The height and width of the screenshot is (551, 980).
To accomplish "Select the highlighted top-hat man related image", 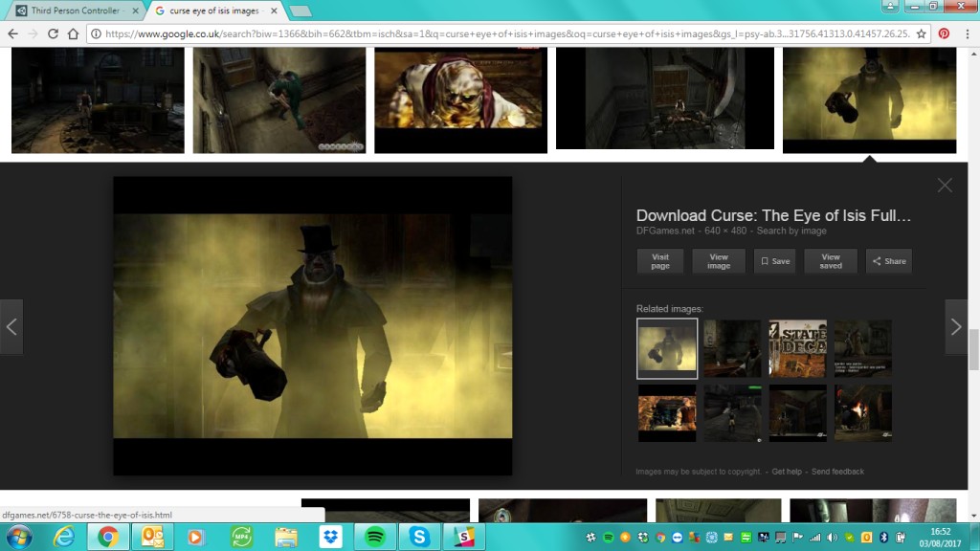I will 667,348.
